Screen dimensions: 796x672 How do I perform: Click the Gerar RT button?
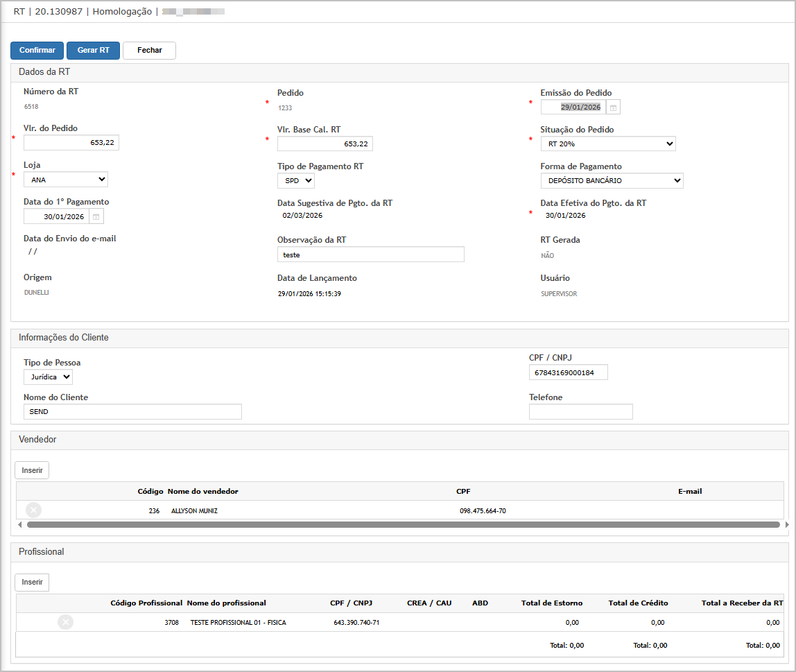[93, 51]
